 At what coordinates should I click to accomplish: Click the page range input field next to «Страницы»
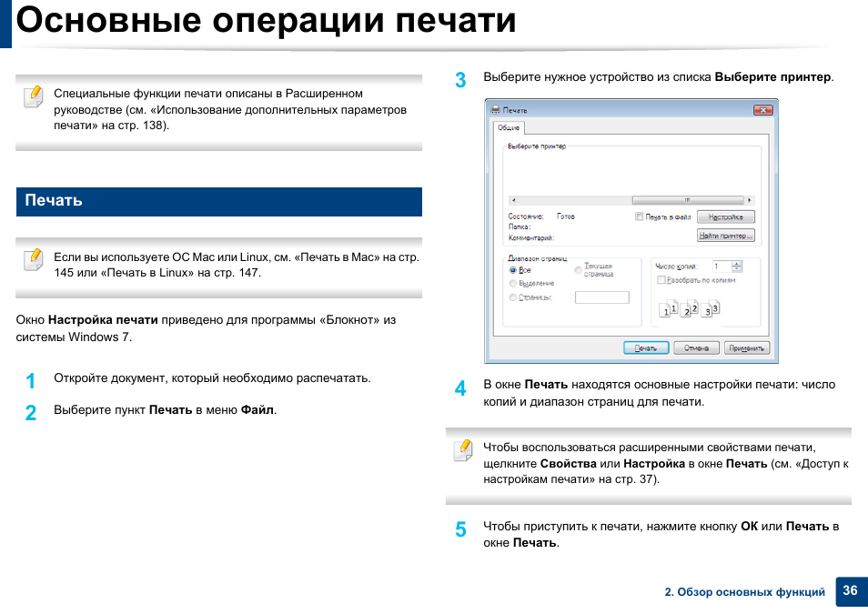pos(602,297)
